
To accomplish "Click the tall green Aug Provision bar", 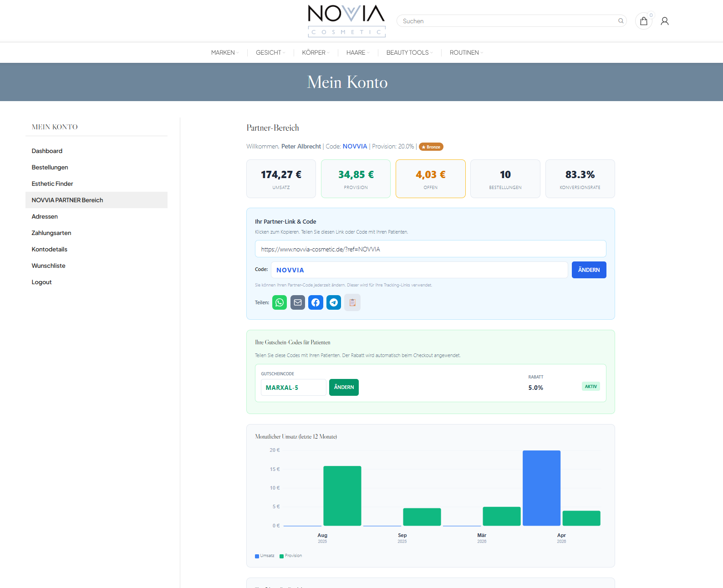I will (342, 496).
